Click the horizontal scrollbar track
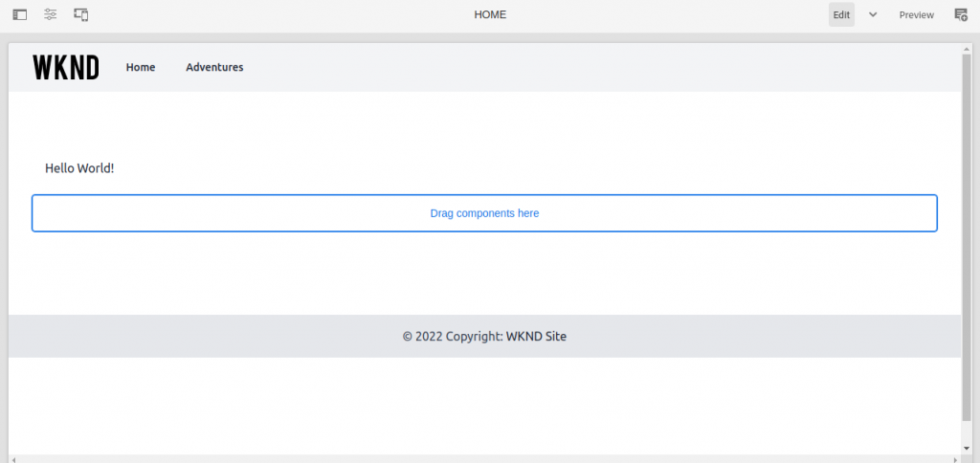The image size is (980, 463). [x=485, y=459]
